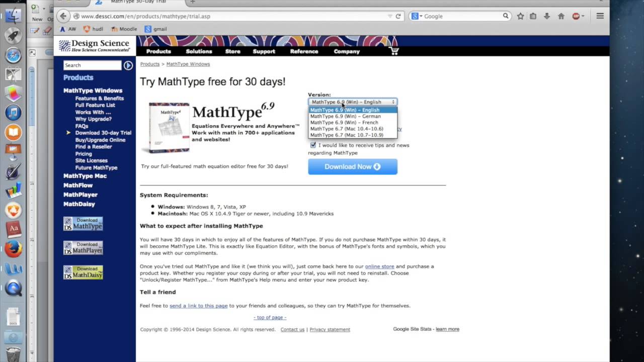This screenshot has width=644, height=362.
Task: Click the Adblock Plus icon
Action: click(576, 16)
